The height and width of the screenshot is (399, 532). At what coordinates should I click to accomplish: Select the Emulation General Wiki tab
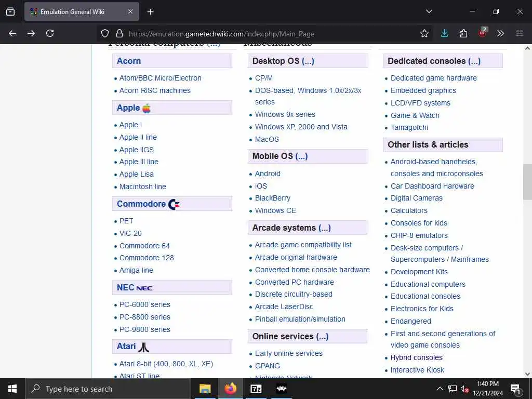point(82,11)
